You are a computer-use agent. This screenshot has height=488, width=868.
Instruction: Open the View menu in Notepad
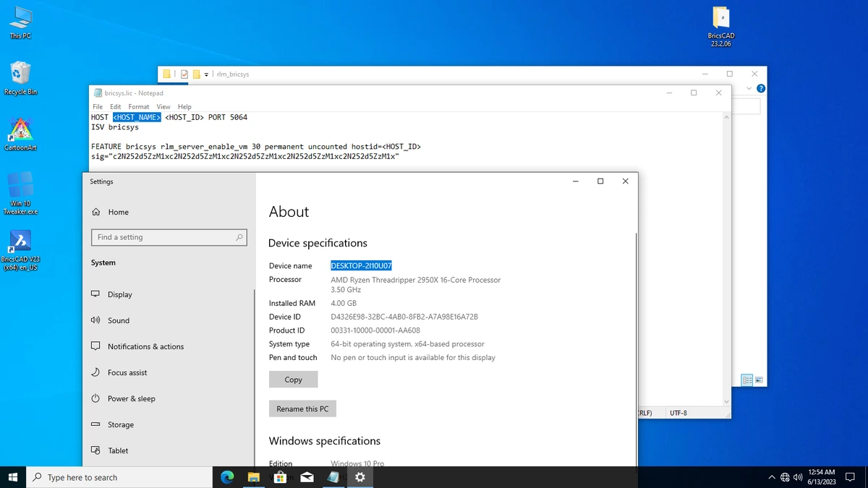click(163, 106)
